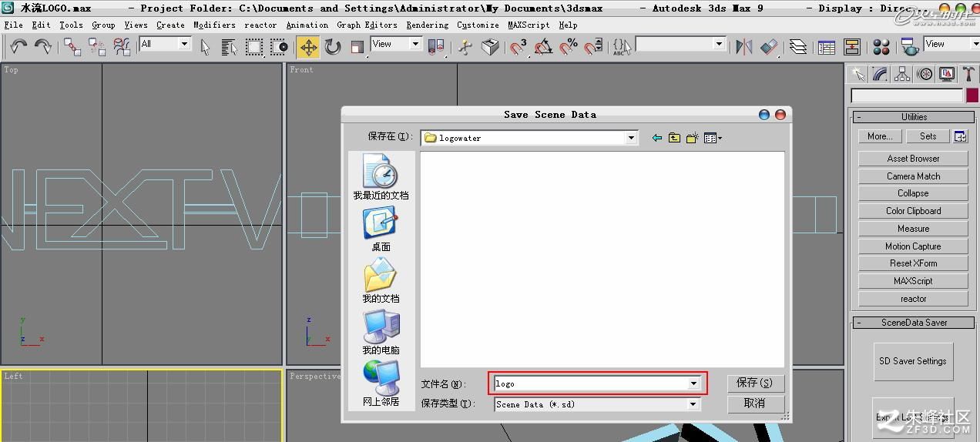
Task: Expand the file name dropdown arrow
Action: [x=693, y=383]
